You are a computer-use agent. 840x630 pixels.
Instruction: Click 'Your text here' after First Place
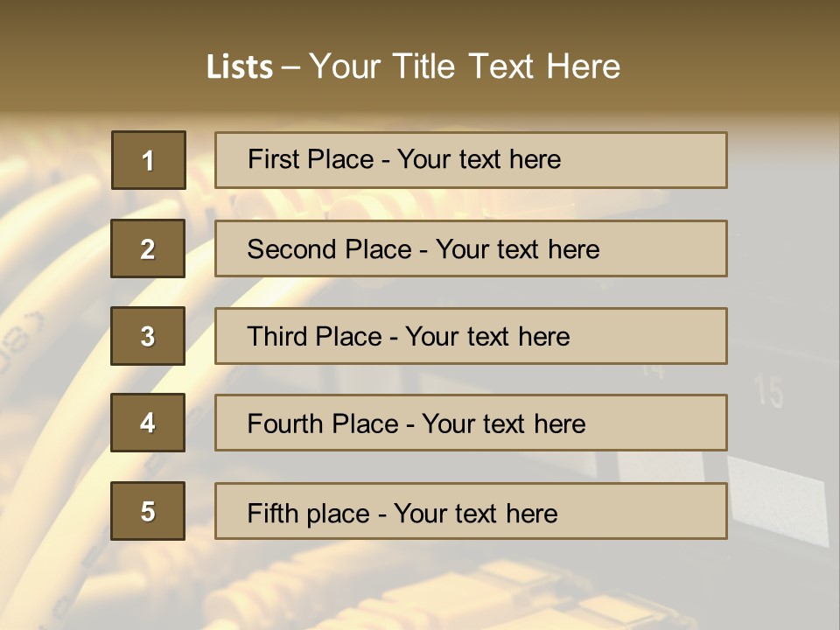pyautogui.click(x=479, y=159)
